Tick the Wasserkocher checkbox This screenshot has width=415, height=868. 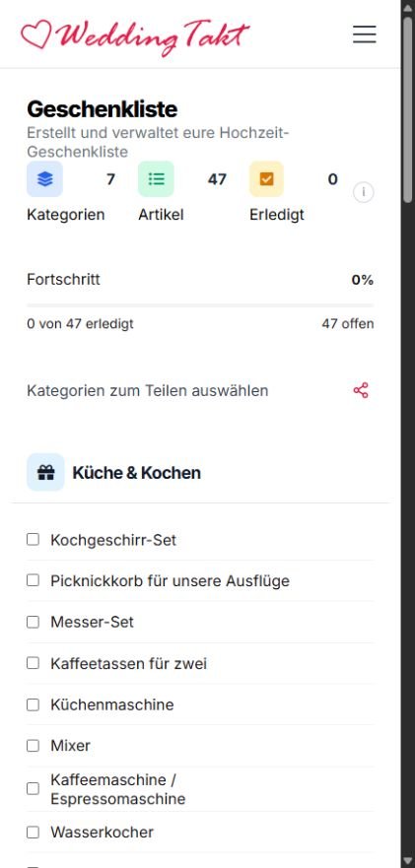click(x=34, y=832)
